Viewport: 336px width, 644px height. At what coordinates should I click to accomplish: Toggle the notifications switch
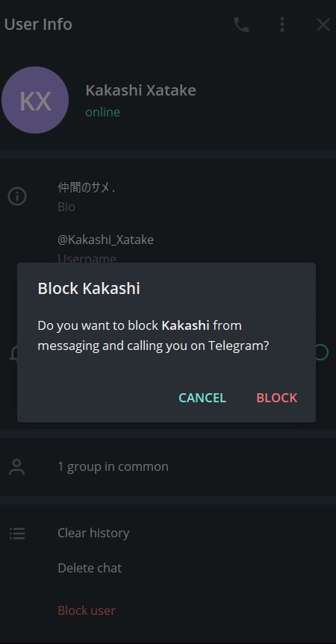point(322,352)
